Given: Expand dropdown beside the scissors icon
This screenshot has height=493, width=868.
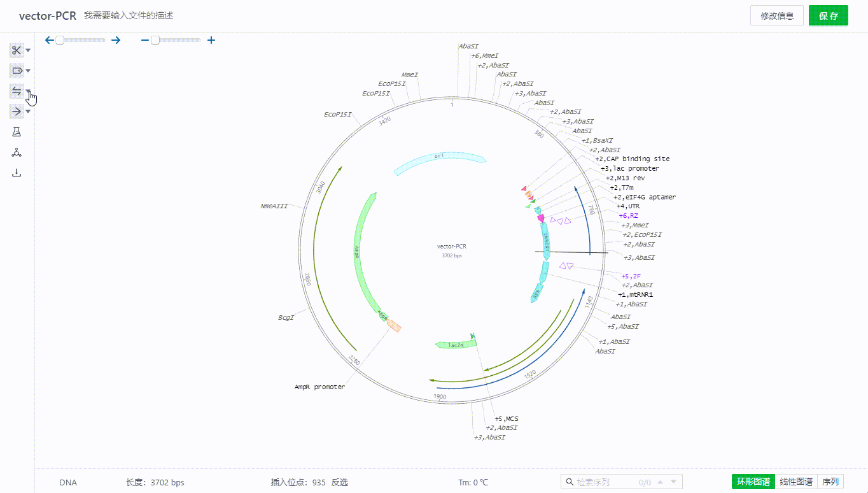Looking at the screenshot, I should [28, 50].
